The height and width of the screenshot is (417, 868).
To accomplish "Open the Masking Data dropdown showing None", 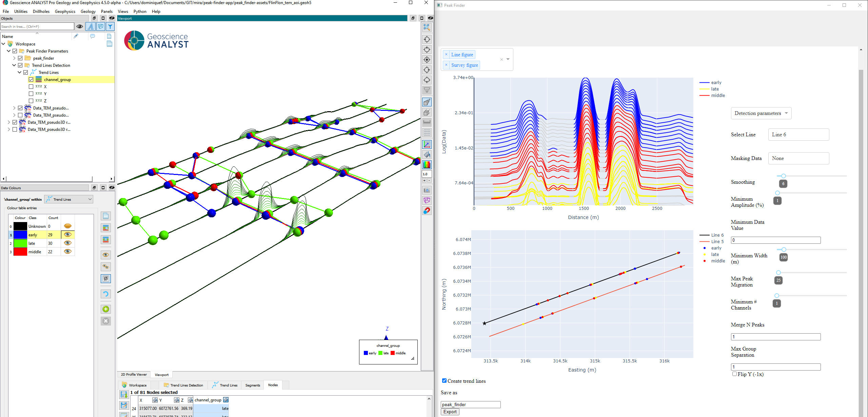I will 798,158.
